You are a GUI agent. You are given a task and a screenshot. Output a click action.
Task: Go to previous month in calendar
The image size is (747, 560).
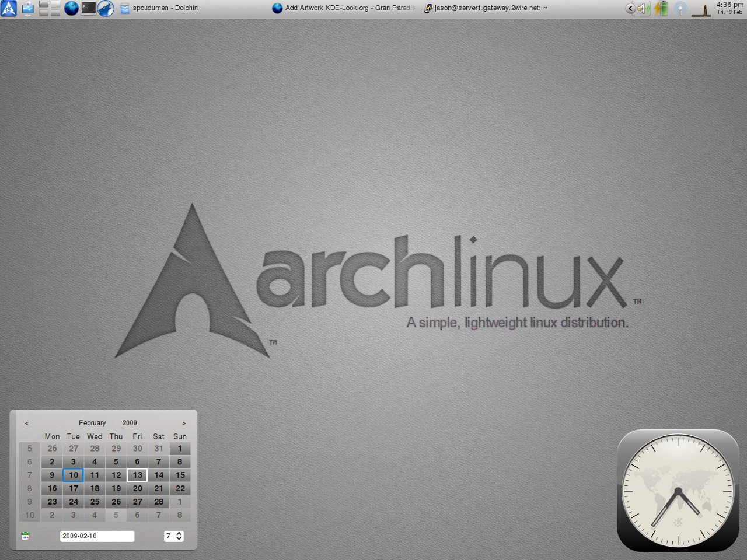(x=26, y=423)
